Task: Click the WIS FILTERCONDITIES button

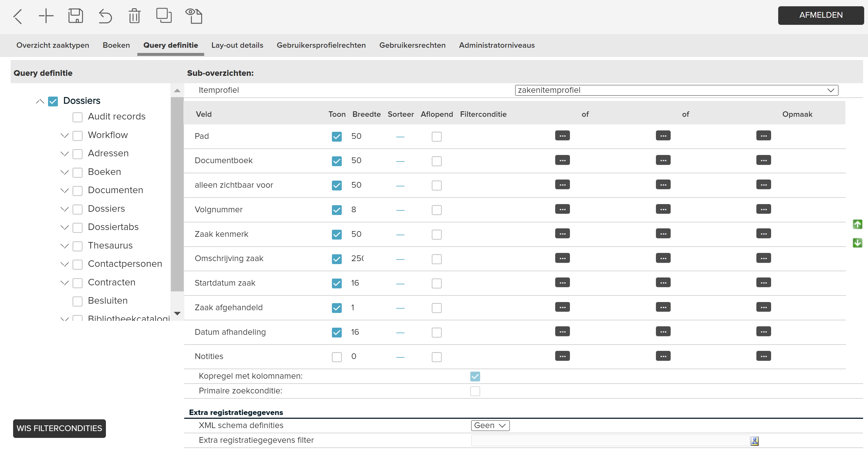Action: [59, 428]
